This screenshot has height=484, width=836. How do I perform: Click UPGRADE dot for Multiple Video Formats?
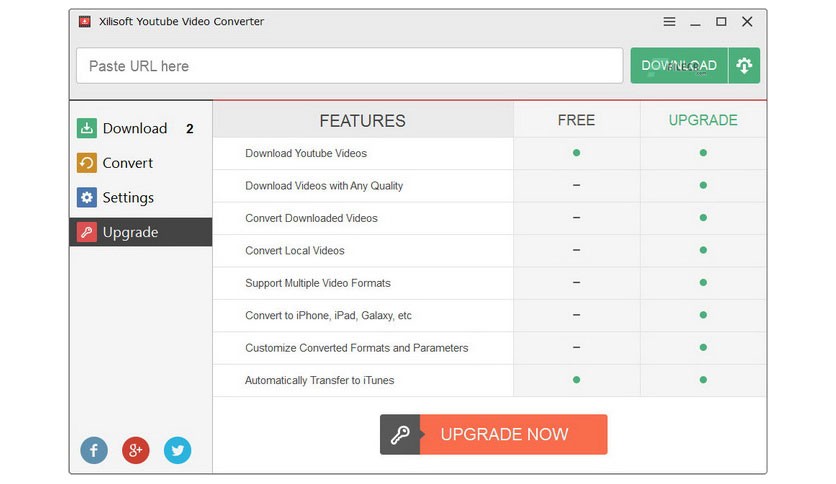point(703,283)
